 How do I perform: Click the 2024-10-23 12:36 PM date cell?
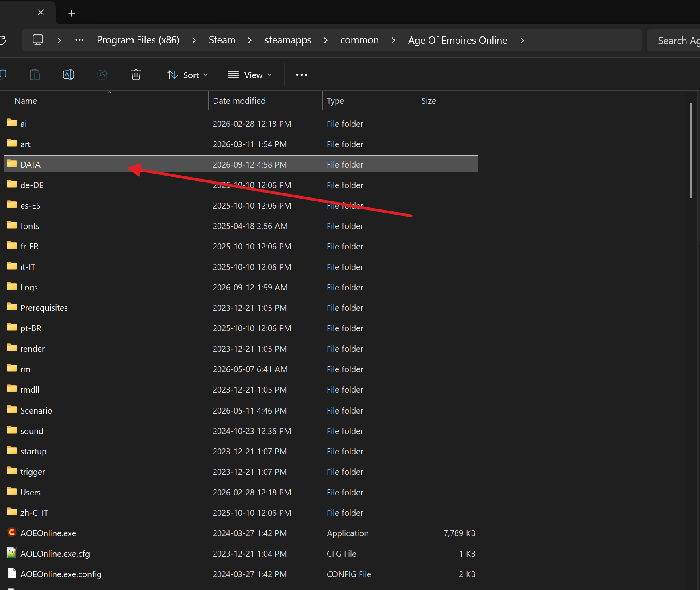[x=252, y=431]
